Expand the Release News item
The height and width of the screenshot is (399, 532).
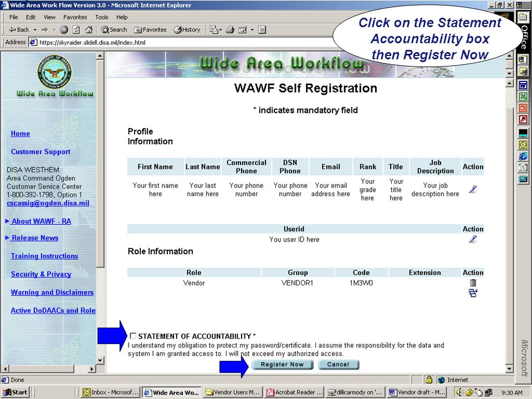pos(35,238)
